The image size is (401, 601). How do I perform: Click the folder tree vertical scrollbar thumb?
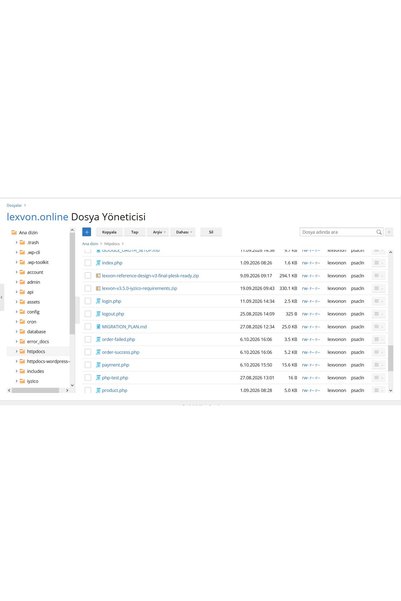[x=72, y=284]
